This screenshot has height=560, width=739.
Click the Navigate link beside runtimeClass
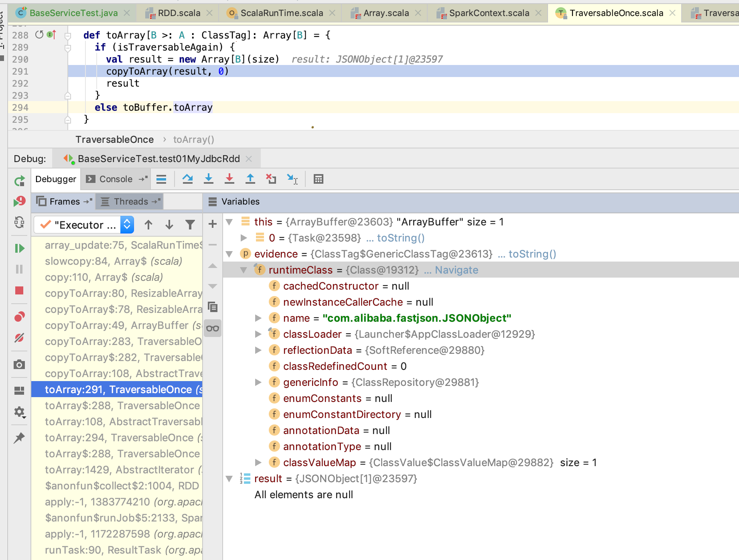pos(456,270)
